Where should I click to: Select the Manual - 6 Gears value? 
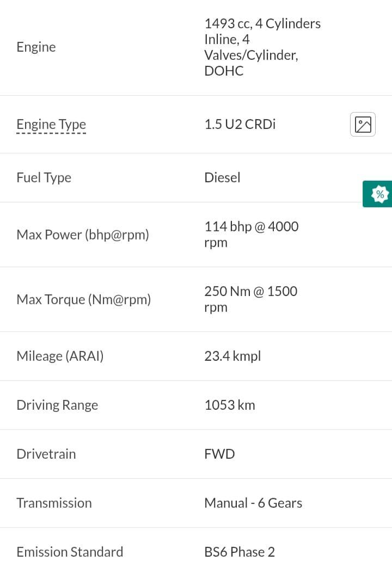(x=253, y=503)
